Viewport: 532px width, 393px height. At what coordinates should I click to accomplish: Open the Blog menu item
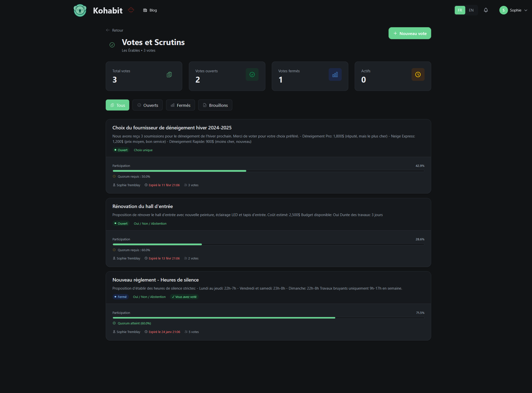(x=150, y=10)
